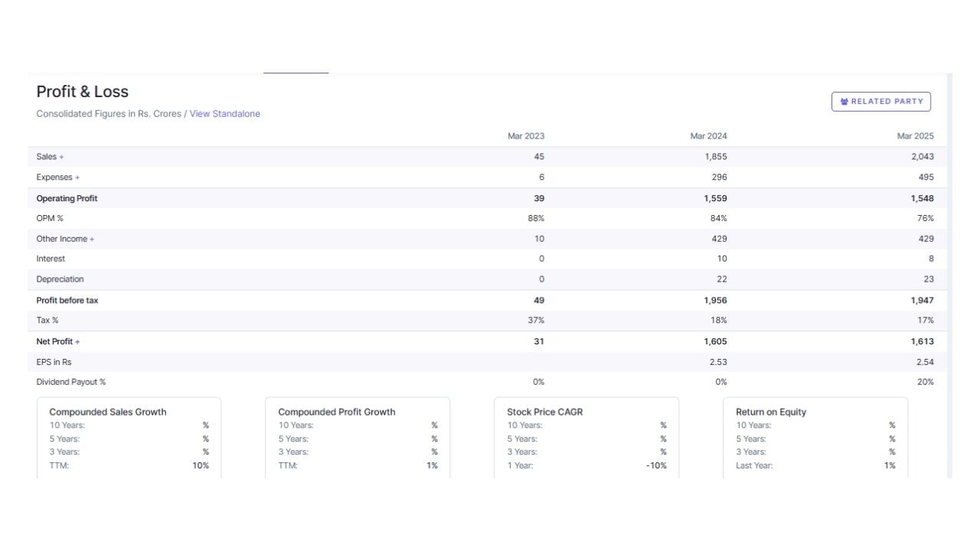Select the Mar 2024 column header
This screenshot has height=551, width=980.
(708, 136)
